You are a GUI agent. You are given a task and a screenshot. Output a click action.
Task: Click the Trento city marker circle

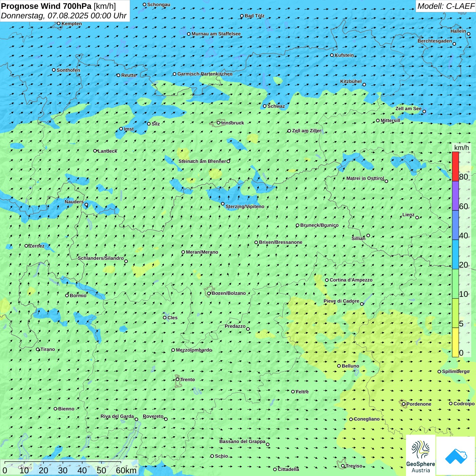tap(177, 379)
